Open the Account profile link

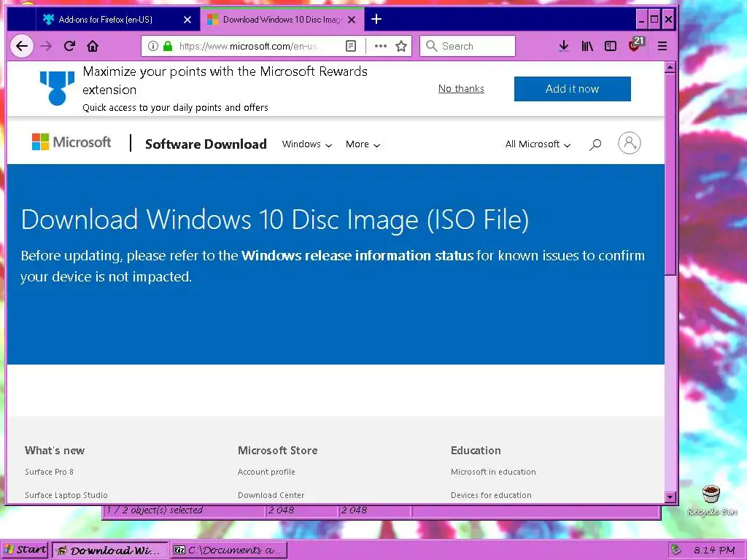coord(266,472)
